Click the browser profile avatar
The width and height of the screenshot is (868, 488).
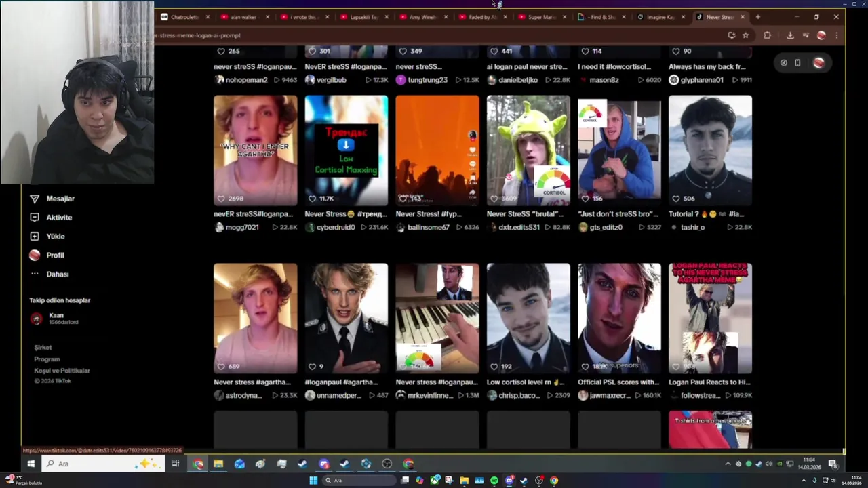pyautogui.click(x=821, y=35)
